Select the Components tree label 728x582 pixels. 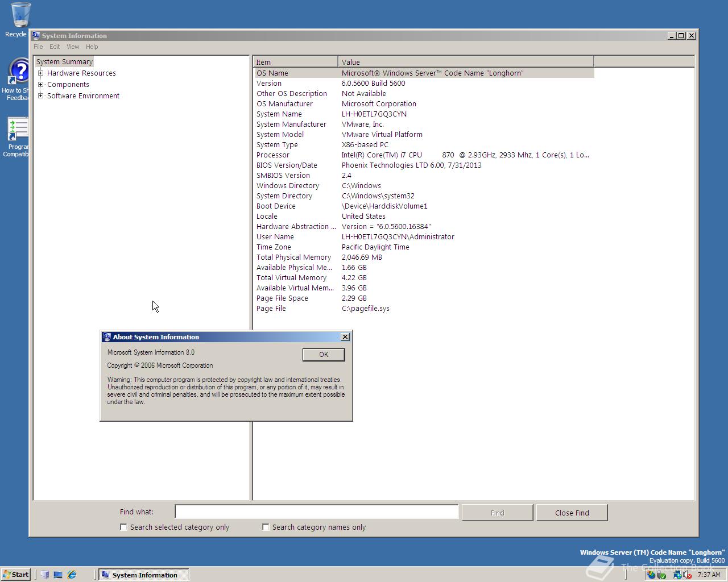[x=68, y=84]
